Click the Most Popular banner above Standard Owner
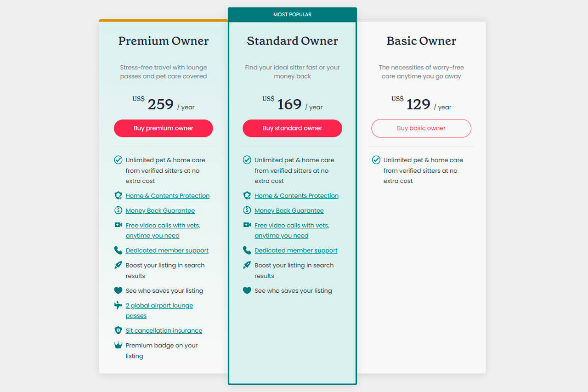Screen dimensions: 588x392 (x=292, y=15)
